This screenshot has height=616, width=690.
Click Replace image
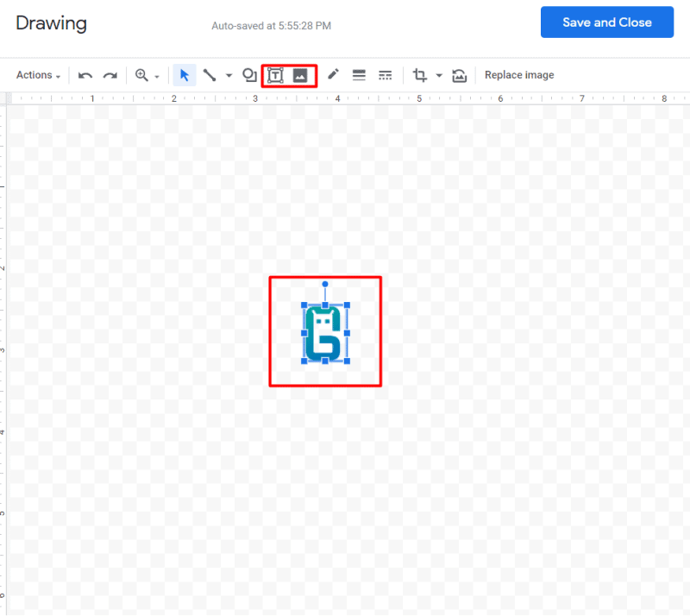[x=519, y=76]
